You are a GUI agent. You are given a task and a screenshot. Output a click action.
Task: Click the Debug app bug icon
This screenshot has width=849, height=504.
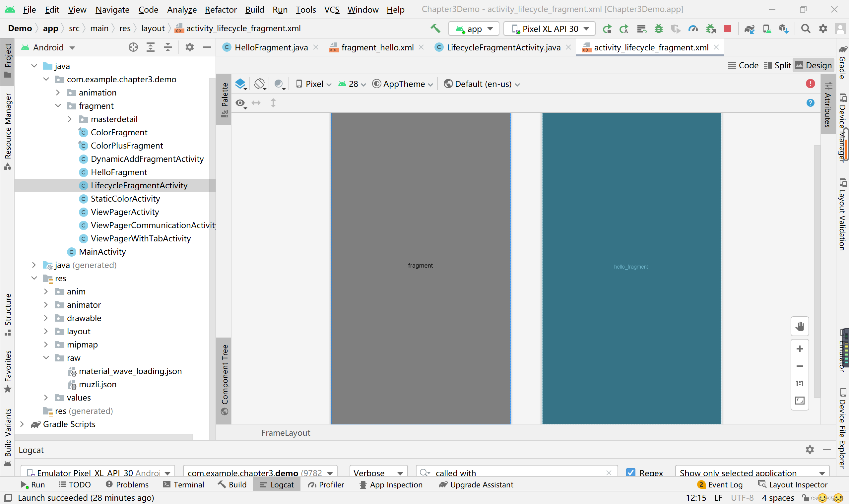click(659, 29)
